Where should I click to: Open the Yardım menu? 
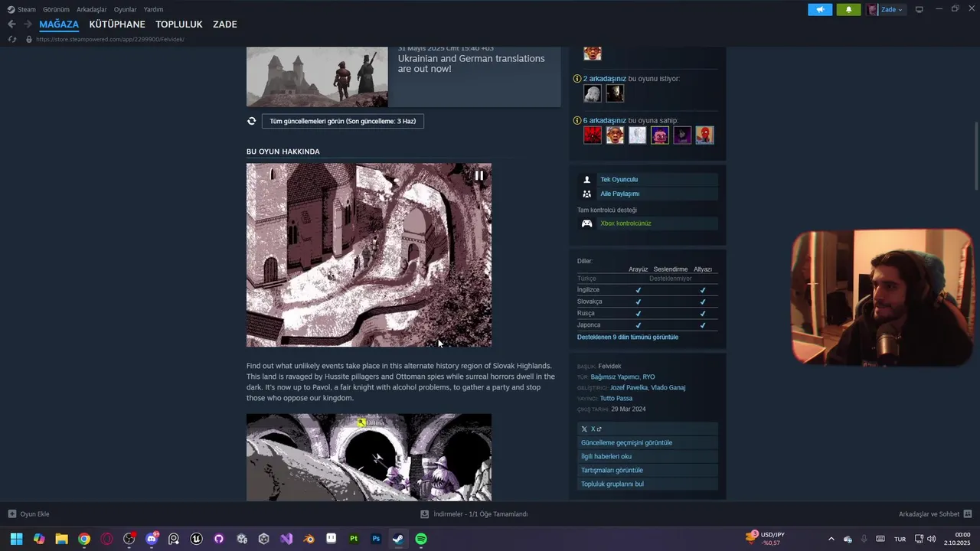[x=153, y=9]
